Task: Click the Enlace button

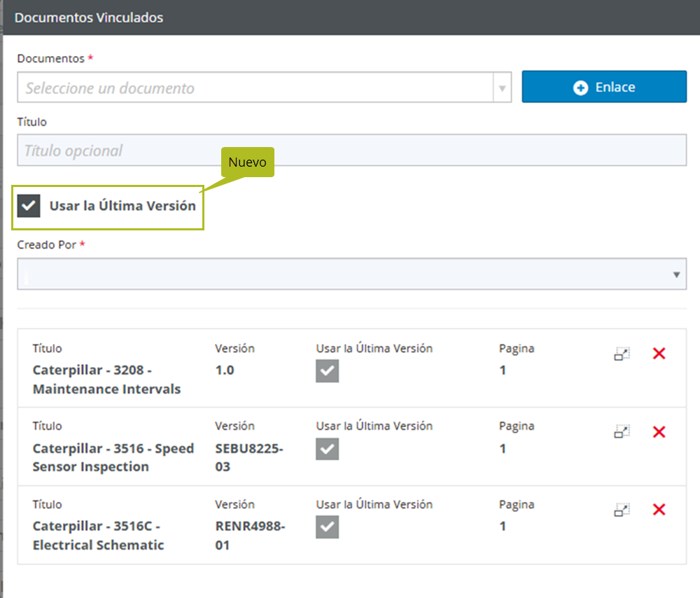Action: coord(604,87)
